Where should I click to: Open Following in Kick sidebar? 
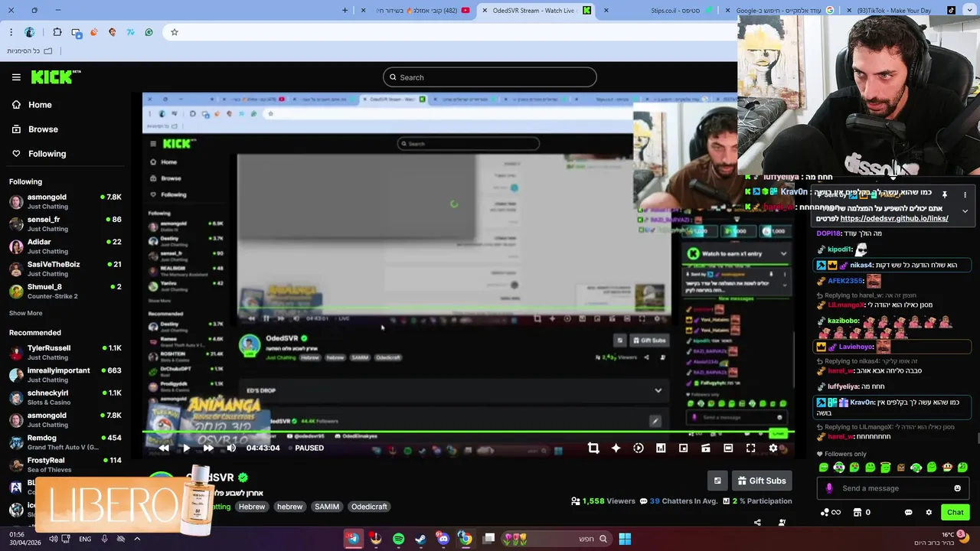tap(47, 154)
